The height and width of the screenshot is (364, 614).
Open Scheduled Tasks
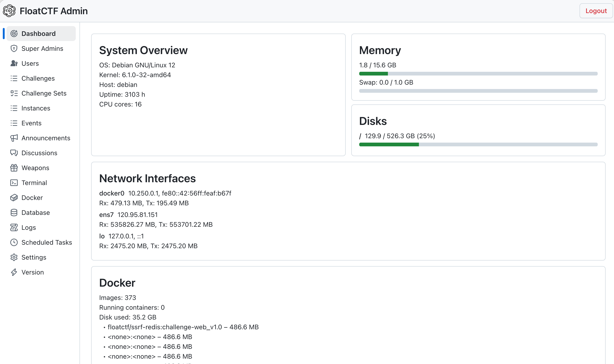point(41,243)
